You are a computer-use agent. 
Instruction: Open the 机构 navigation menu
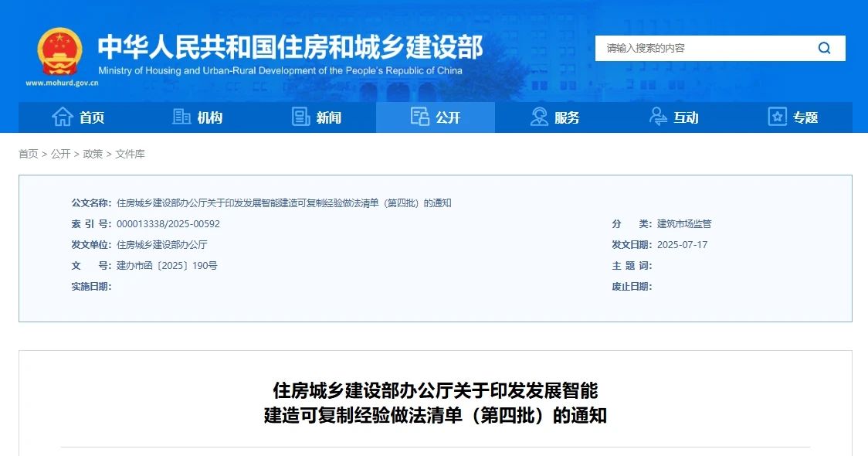click(209, 117)
